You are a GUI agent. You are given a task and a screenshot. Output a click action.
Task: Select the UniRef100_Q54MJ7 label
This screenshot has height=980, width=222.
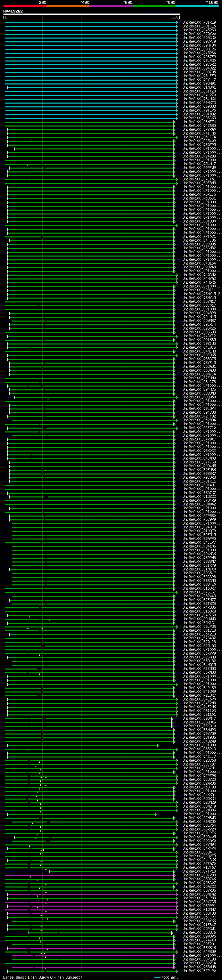click(x=199, y=164)
